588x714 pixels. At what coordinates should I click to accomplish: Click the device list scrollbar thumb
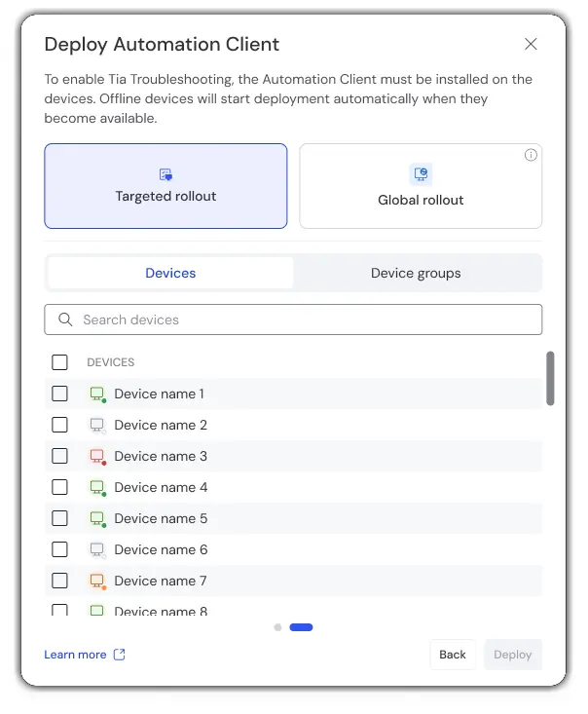coord(550,378)
